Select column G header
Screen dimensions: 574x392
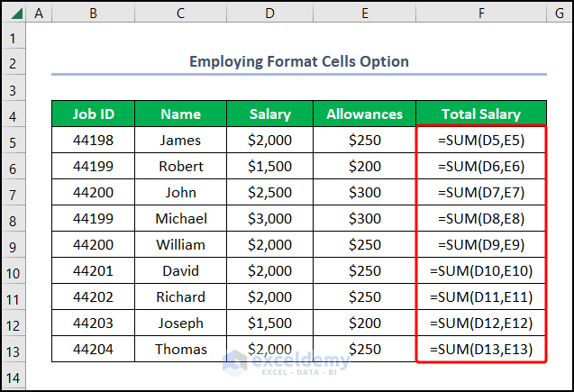coord(559,14)
